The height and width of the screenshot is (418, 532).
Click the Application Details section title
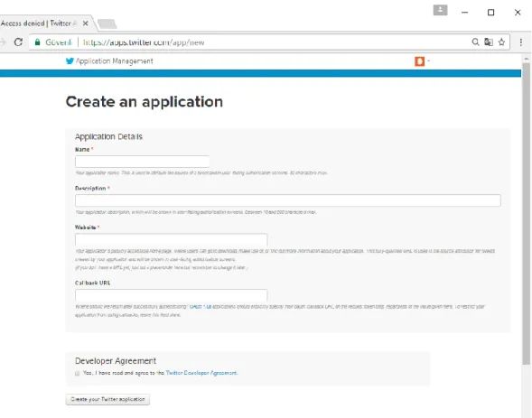coord(108,136)
